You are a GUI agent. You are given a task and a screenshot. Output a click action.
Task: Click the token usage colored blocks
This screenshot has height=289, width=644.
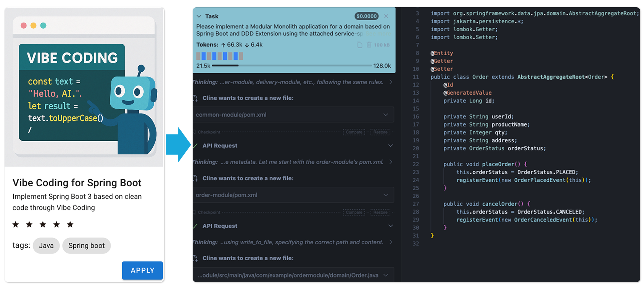[x=220, y=56]
